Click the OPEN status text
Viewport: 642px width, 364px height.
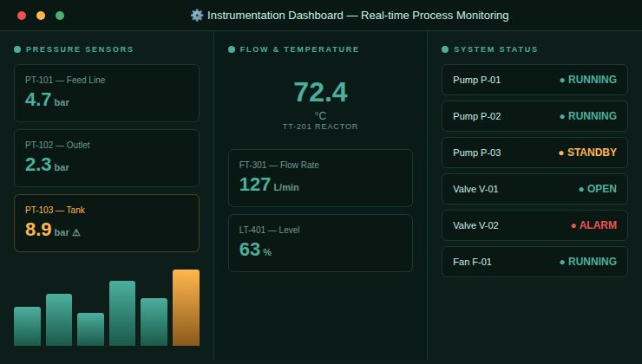pyautogui.click(x=602, y=189)
